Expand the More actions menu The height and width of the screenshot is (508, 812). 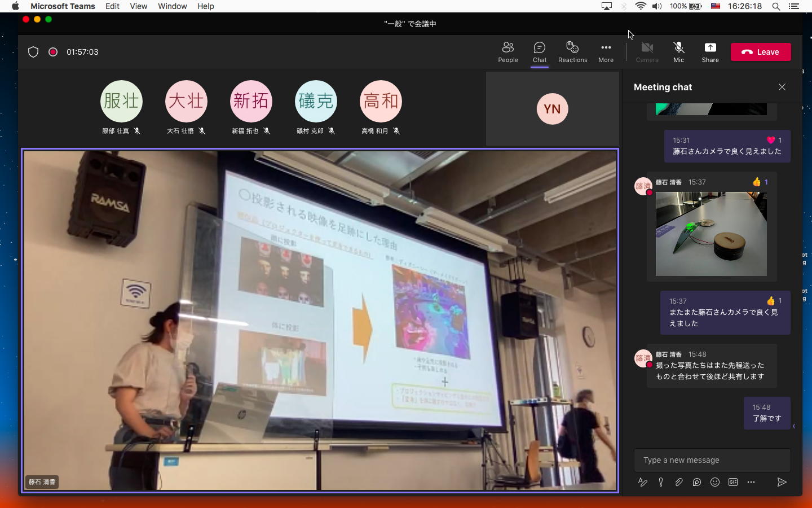pyautogui.click(x=606, y=52)
